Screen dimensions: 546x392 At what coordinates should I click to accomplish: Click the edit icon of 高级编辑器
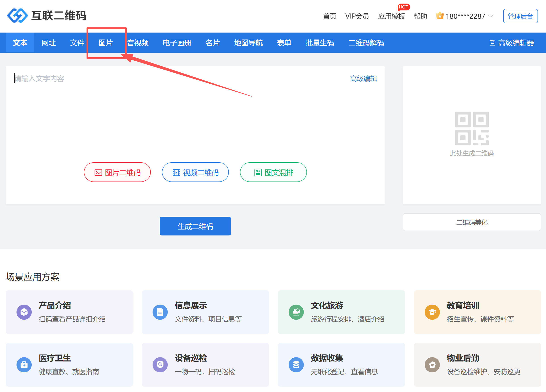click(492, 43)
